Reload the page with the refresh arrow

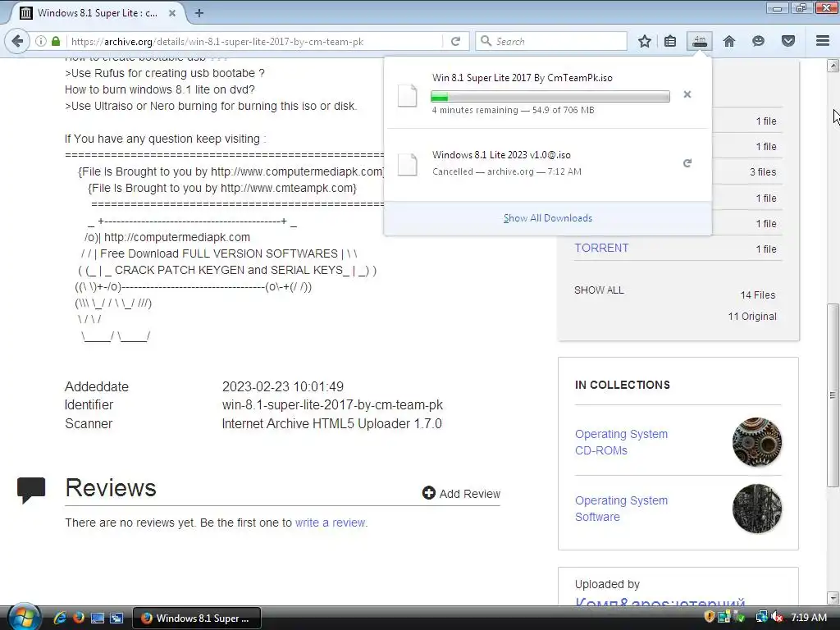(455, 41)
